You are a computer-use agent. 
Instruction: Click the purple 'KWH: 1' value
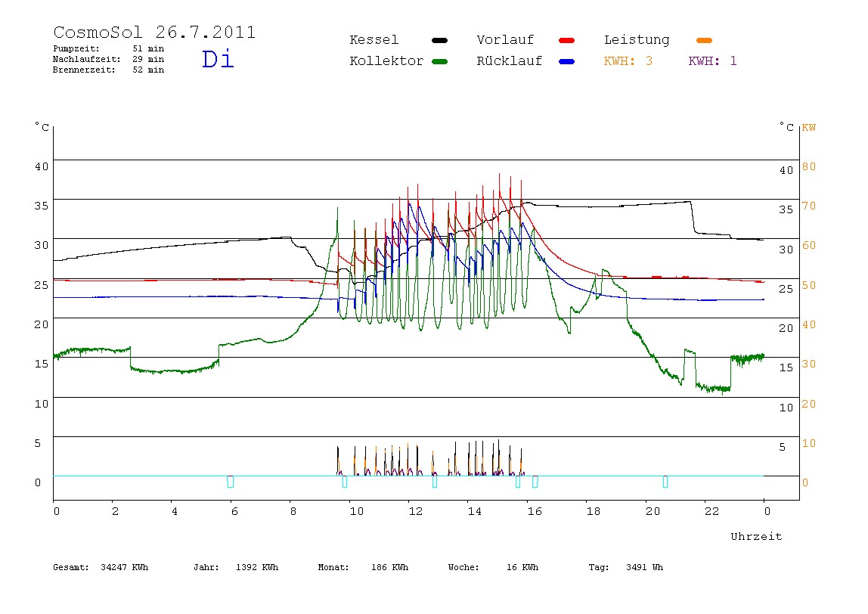(x=713, y=61)
